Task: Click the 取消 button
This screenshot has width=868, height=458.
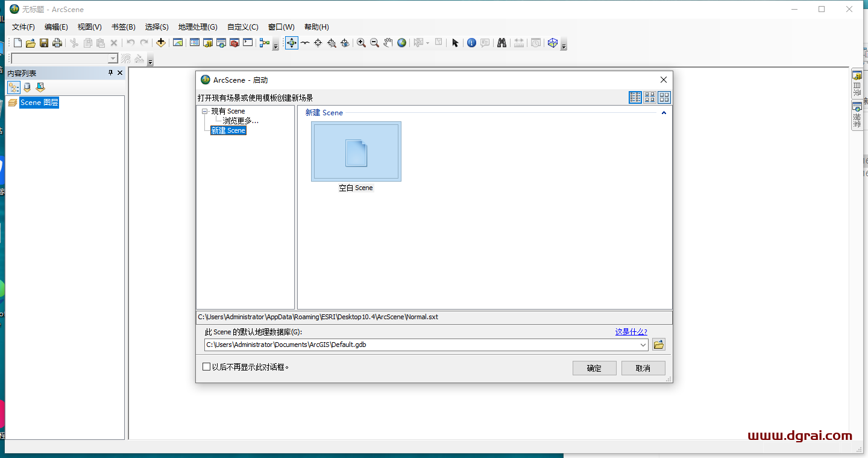Action: (643, 368)
